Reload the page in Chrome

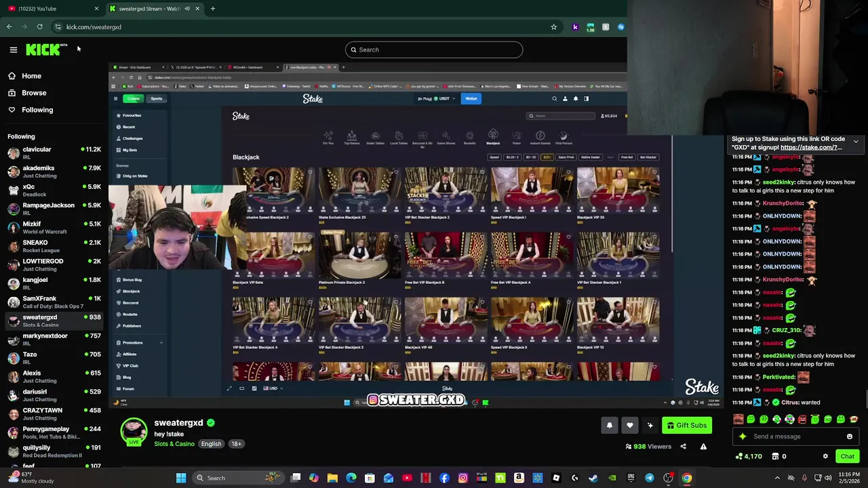click(x=39, y=27)
